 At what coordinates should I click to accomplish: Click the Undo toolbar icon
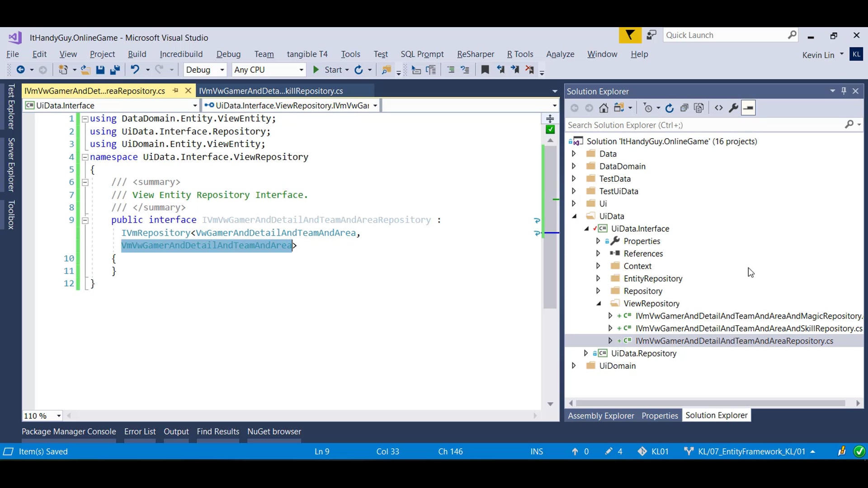tap(135, 70)
